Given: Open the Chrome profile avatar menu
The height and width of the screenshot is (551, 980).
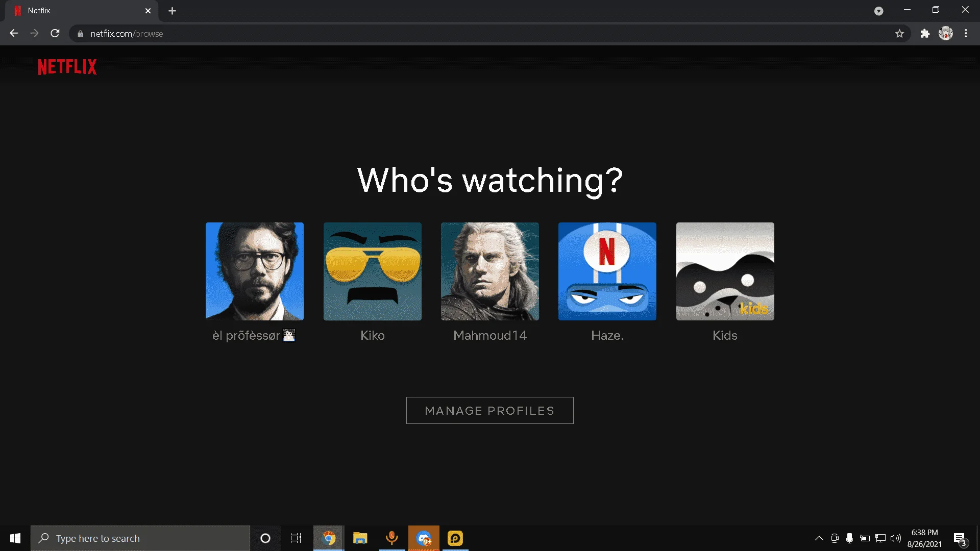Looking at the screenshot, I should click(x=946, y=34).
